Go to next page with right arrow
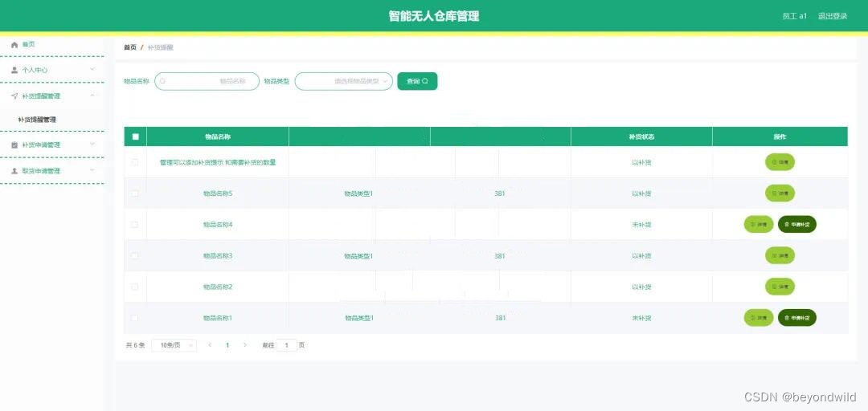Viewport: 868px width, 411px height. 245,344
